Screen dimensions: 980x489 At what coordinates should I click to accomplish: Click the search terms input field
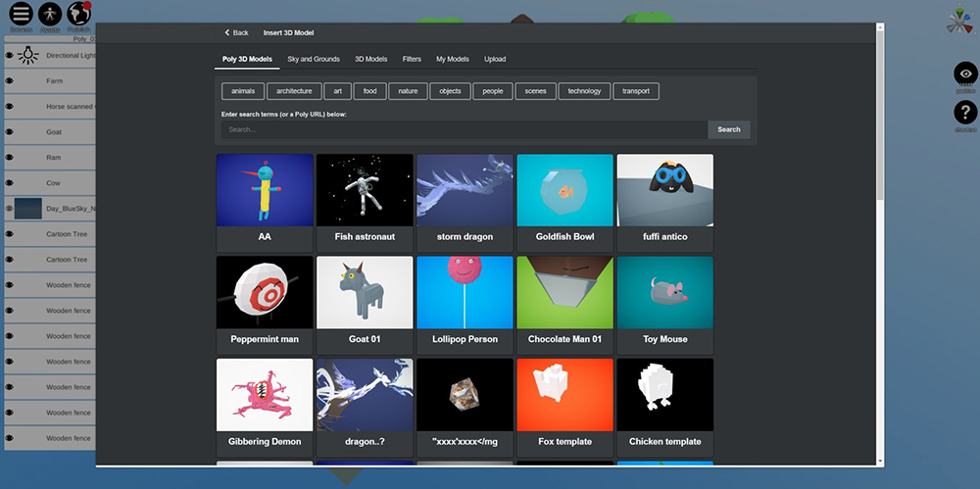(x=465, y=129)
